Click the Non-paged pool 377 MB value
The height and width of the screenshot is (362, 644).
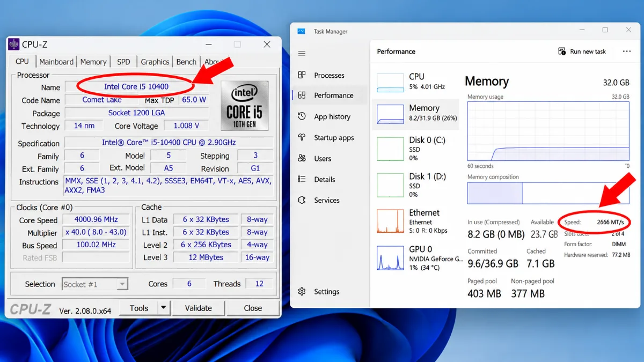click(x=528, y=293)
